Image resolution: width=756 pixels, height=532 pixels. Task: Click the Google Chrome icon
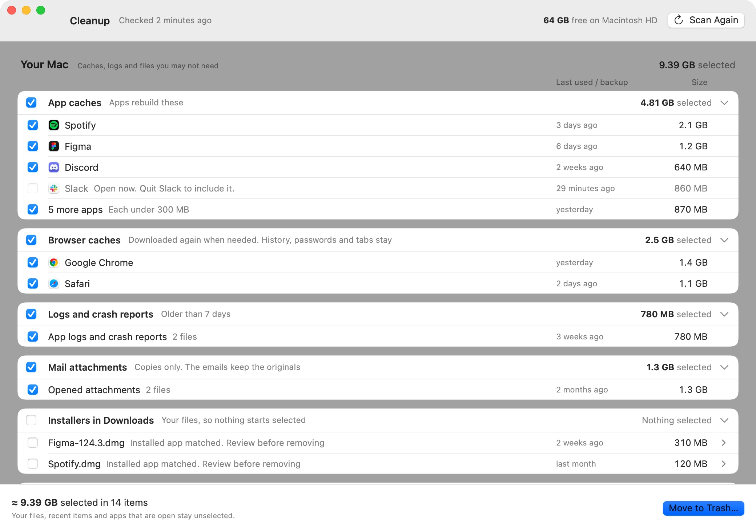pyautogui.click(x=54, y=263)
